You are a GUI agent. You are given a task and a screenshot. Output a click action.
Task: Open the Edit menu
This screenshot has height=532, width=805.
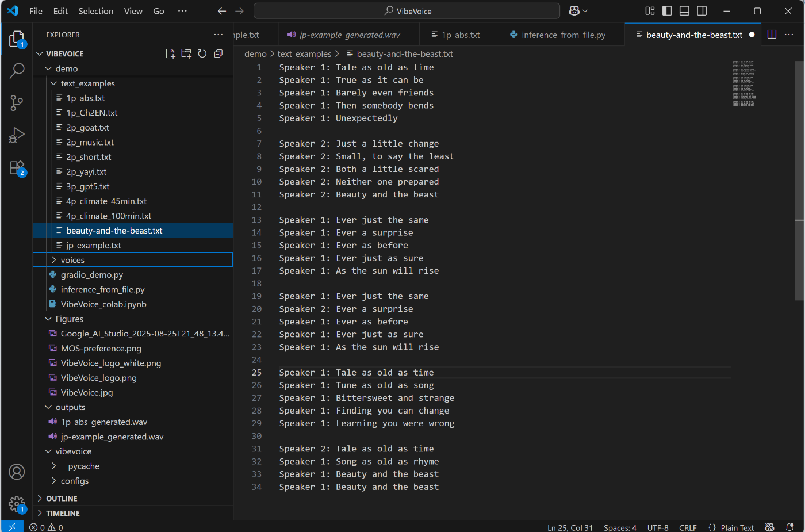click(x=60, y=11)
